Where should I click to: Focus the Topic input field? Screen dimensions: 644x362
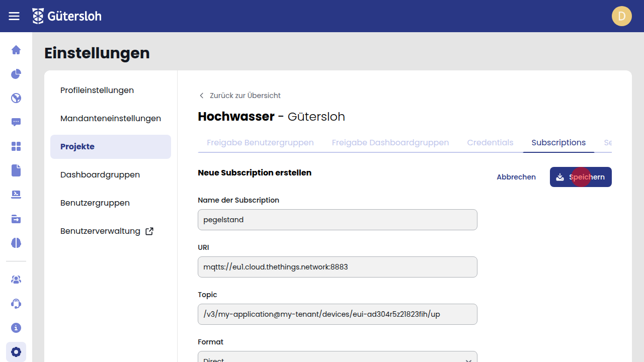[337, 314]
